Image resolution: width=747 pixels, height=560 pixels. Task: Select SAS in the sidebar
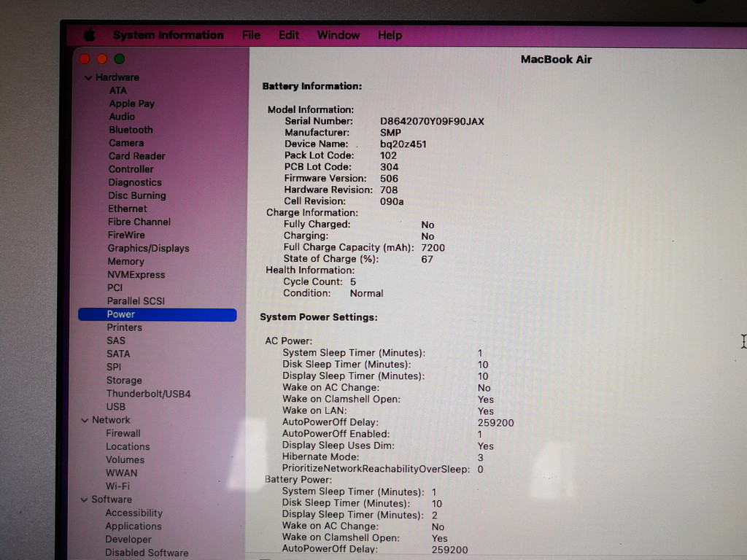point(116,341)
